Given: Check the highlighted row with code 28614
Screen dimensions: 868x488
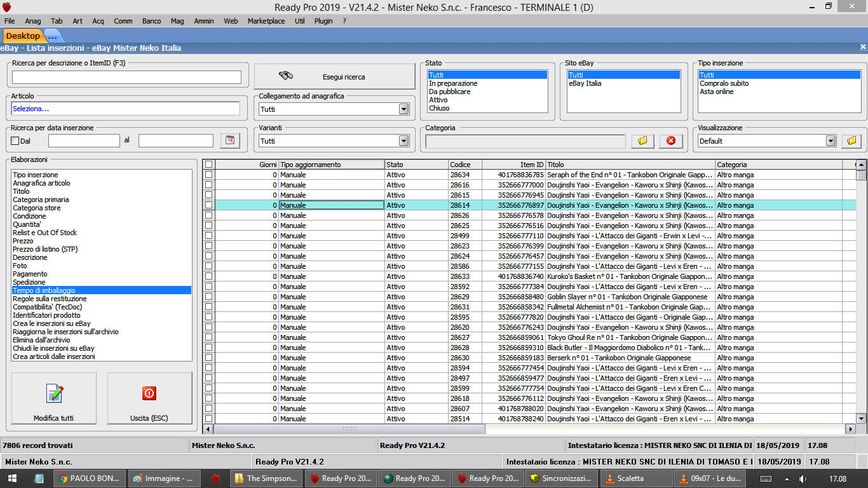Looking at the screenshot, I should (208, 205).
